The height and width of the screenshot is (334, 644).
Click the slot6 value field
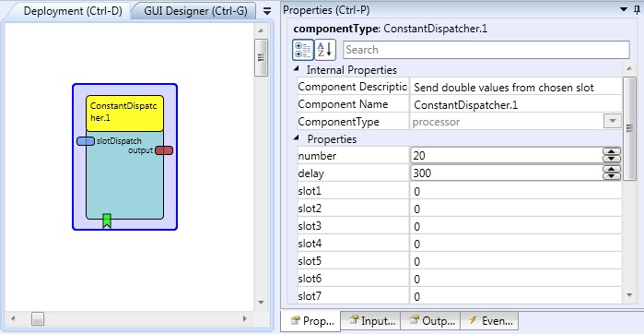(x=516, y=279)
